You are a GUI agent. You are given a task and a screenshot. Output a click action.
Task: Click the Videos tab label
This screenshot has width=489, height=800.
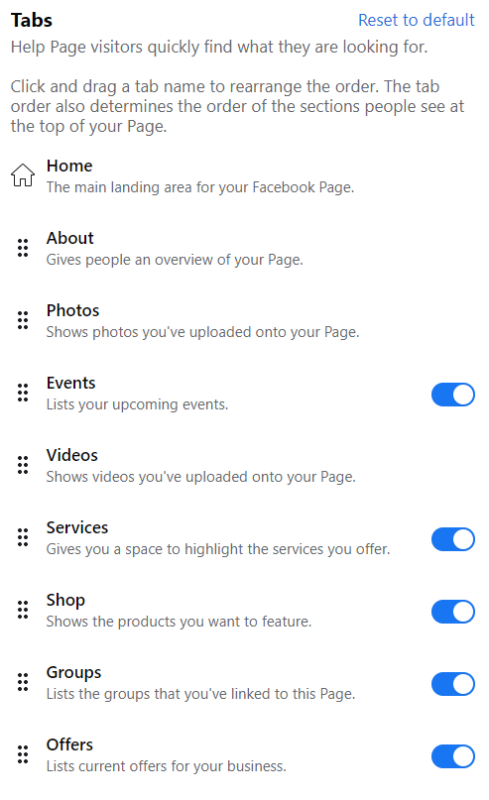(72, 456)
